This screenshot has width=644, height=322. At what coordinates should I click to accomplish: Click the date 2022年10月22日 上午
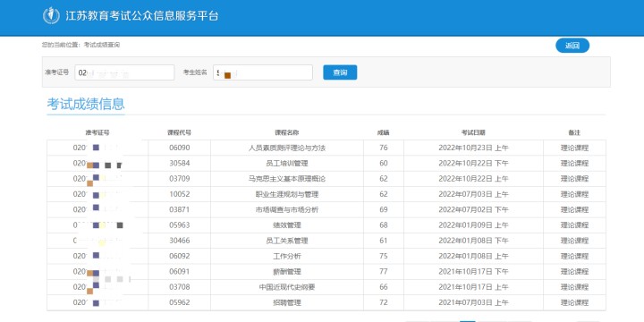(473, 179)
